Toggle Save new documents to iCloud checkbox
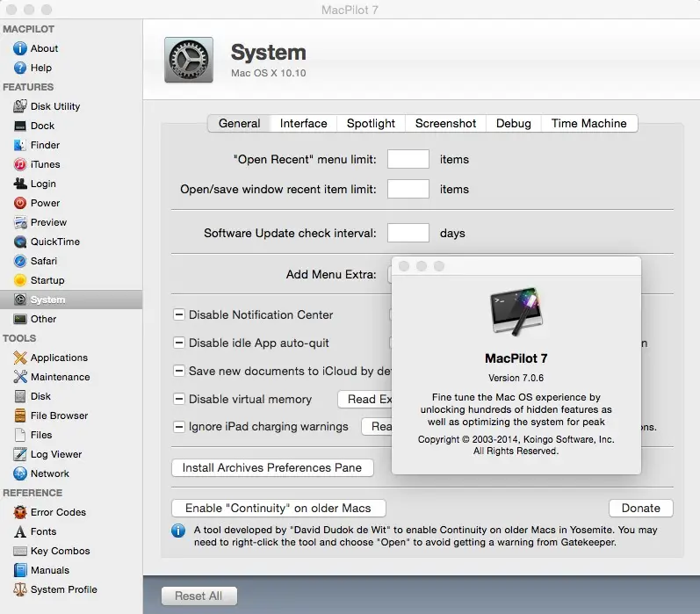Viewport: 700px width, 614px height. point(178,371)
